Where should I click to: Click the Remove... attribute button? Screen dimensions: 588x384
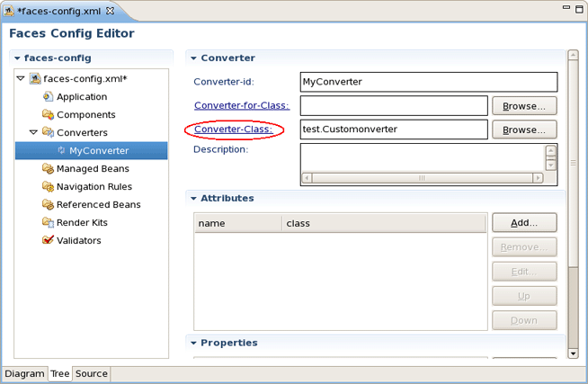pyautogui.click(x=524, y=247)
